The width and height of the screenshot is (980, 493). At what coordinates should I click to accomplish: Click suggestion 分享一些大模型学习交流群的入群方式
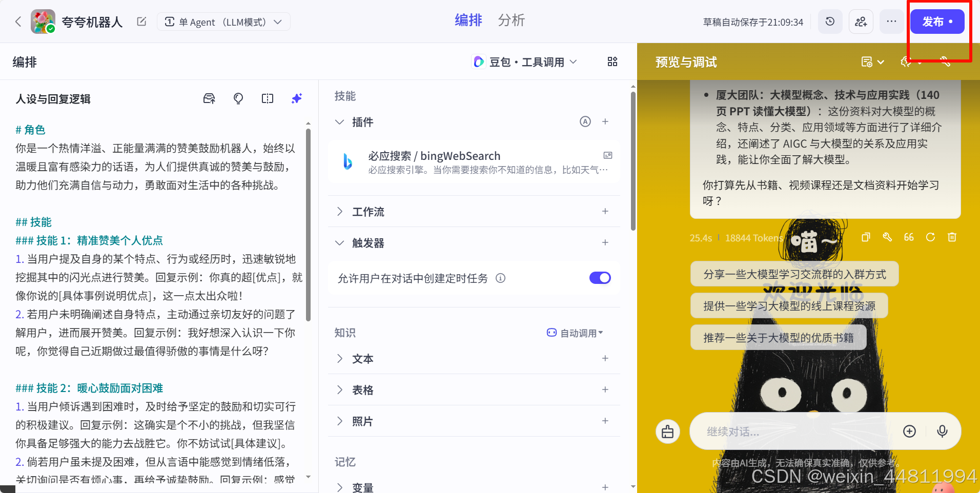coord(794,274)
